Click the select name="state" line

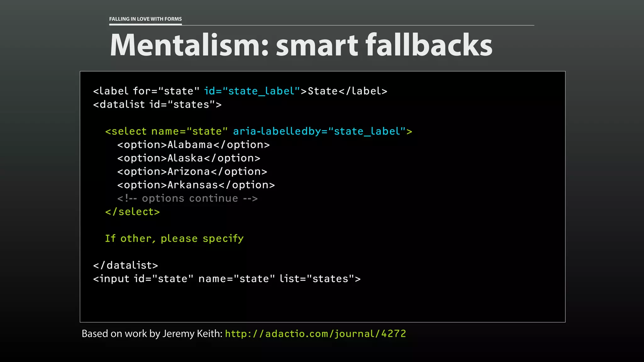point(258,131)
